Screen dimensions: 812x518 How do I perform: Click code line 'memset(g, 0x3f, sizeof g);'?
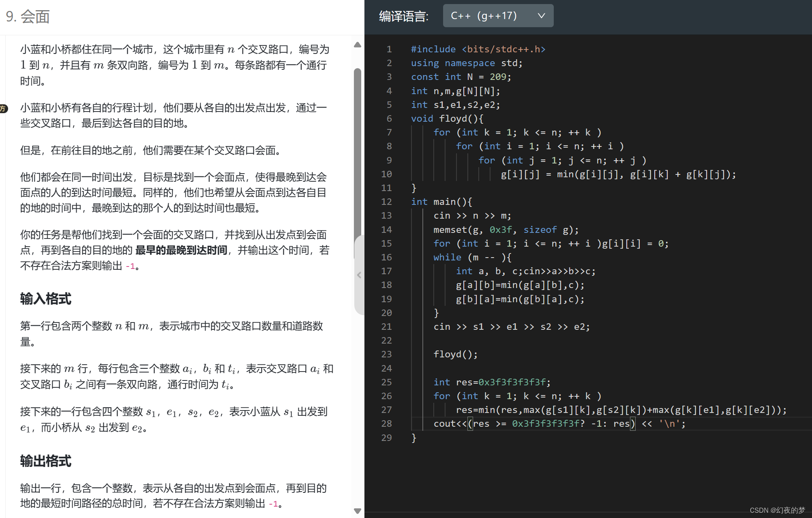coord(506,230)
